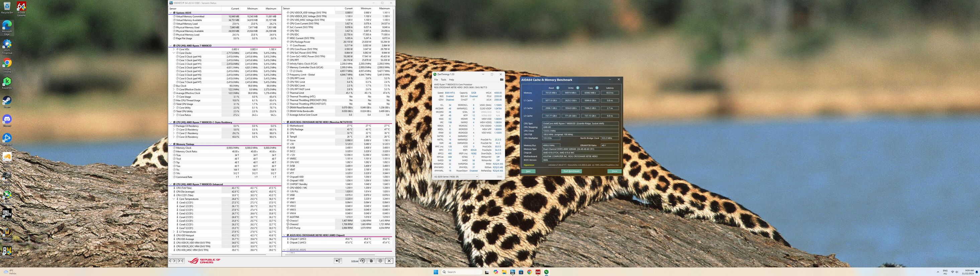Viewport: 980px width, 276px height.
Task: Select Memory Latency value 65.9 ns
Action: pos(610,93)
